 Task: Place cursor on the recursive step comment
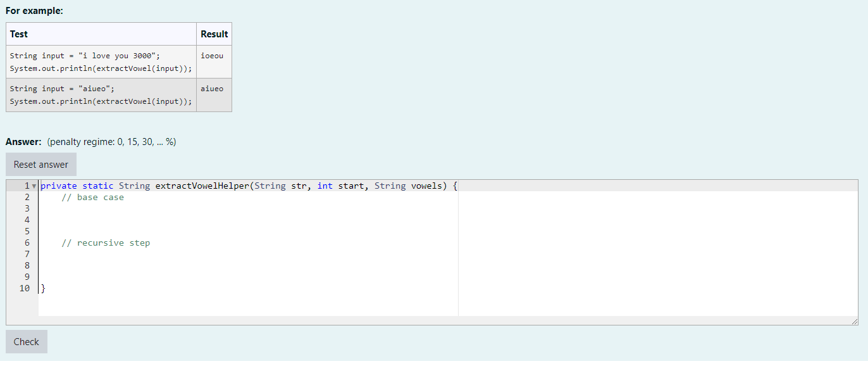click(x=106, y=243)
